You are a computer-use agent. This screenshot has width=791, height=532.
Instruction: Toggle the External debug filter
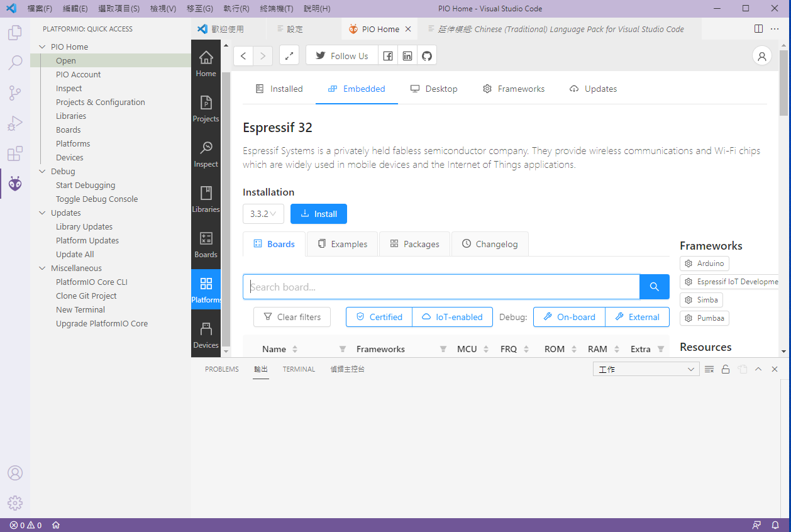(x=637, y=317)
